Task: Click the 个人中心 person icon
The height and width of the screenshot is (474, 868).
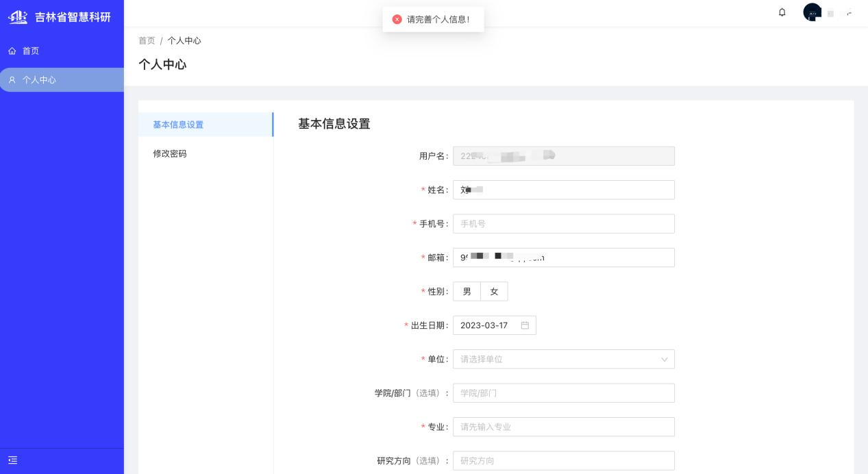Action: 12,80
